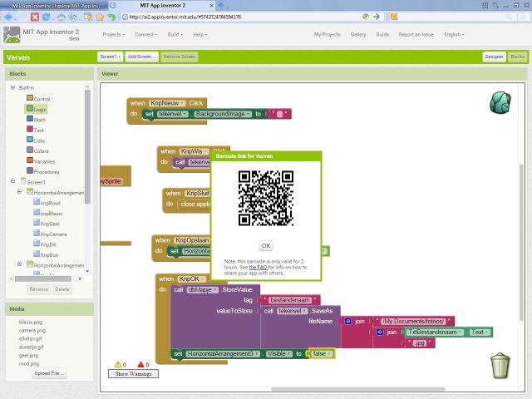Switch to the Blocks view
Screen dimensions: 532x399
(517, 57)
